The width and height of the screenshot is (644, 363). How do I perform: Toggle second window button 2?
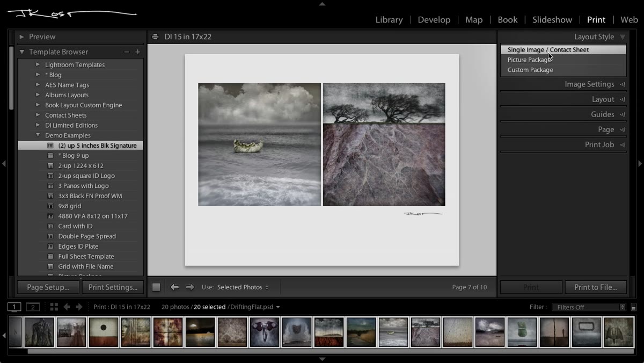pyautogui.click(x=33, y=307)
